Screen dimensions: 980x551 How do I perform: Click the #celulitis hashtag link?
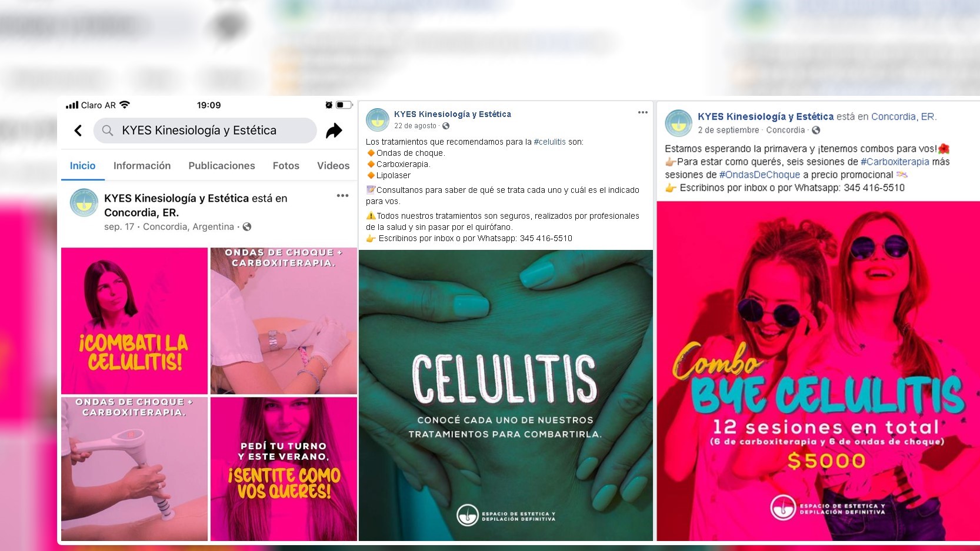(x=549, y=142)
